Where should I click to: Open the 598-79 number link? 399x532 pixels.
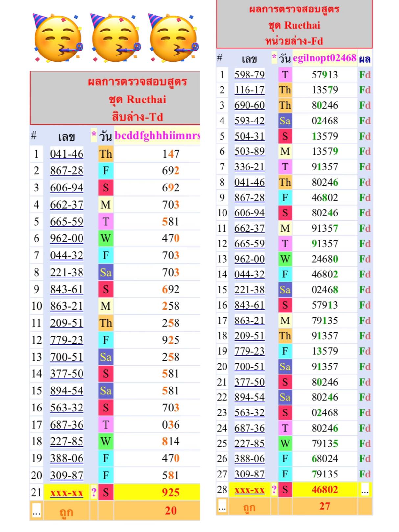pyautogui.click(x=249, y=75)
